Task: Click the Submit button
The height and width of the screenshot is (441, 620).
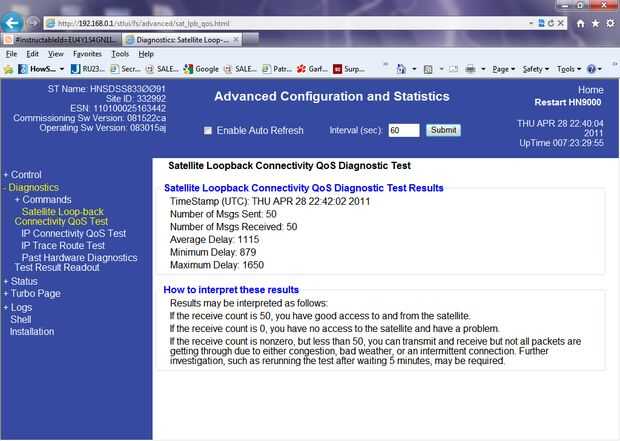Action: pyautogui.click(x=443, y=130)
